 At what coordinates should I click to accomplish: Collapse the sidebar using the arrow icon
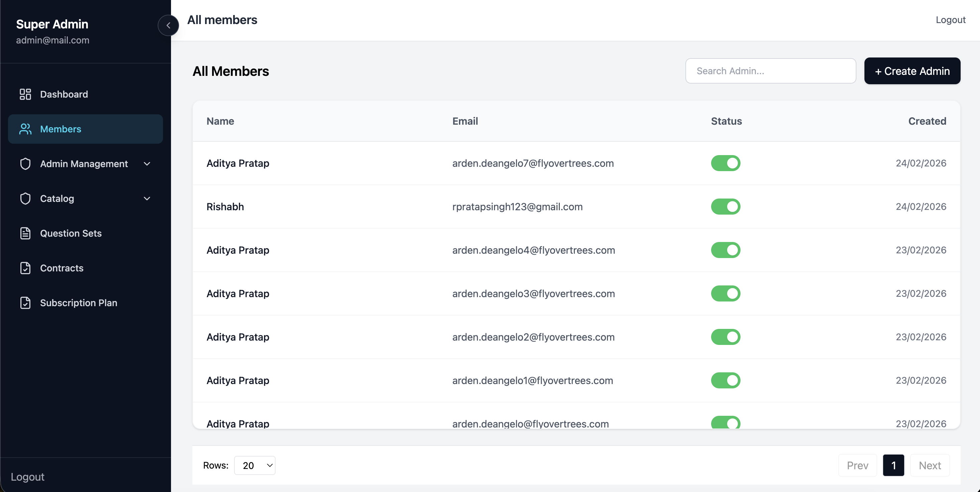click(168, 25)
